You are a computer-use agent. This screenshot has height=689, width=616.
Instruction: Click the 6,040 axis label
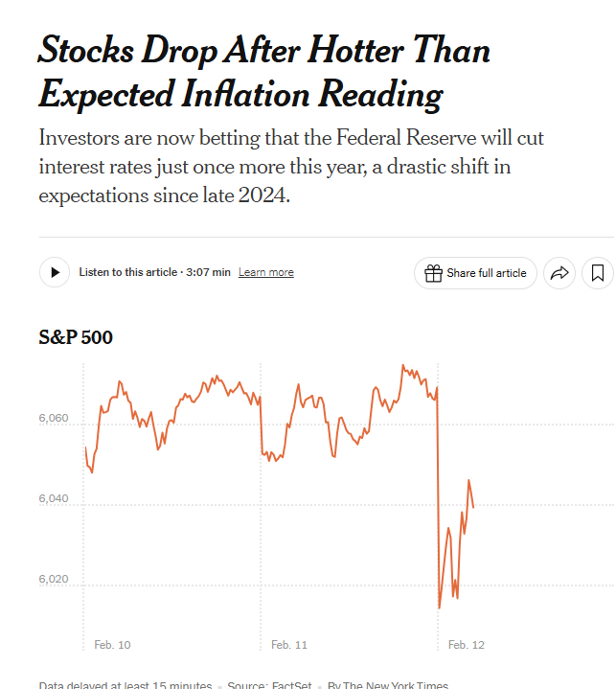coord(56,500)
